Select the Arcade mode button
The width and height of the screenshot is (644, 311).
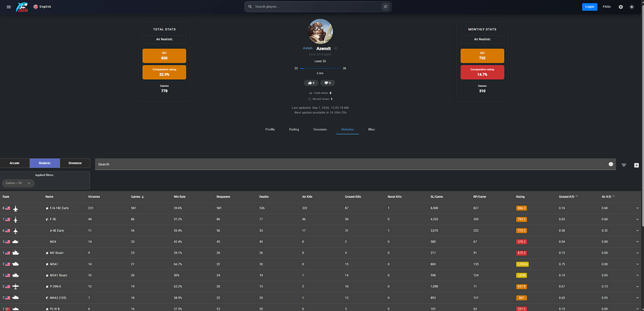pyautogui.click(x=14, y=163)
